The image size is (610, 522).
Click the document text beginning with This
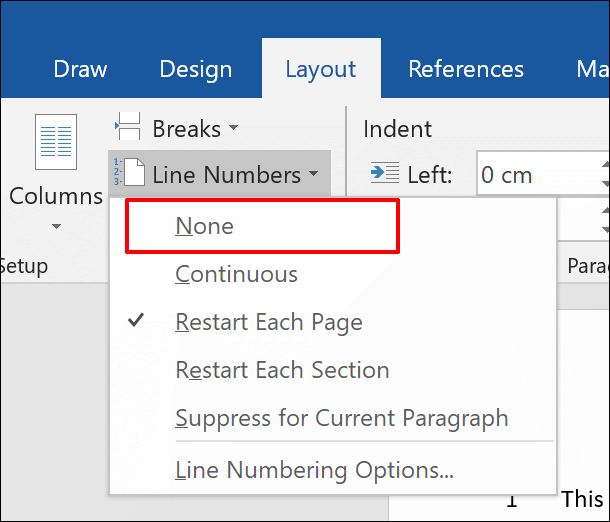point(582,499)
